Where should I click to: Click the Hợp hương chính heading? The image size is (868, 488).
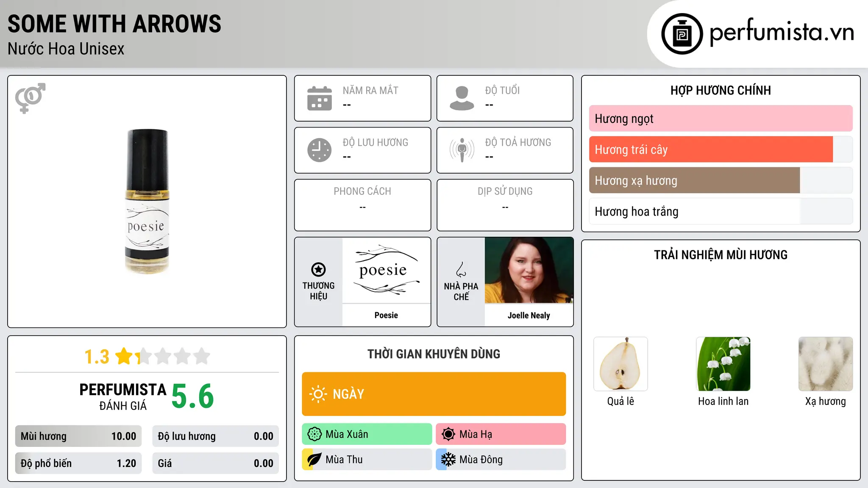721,91
